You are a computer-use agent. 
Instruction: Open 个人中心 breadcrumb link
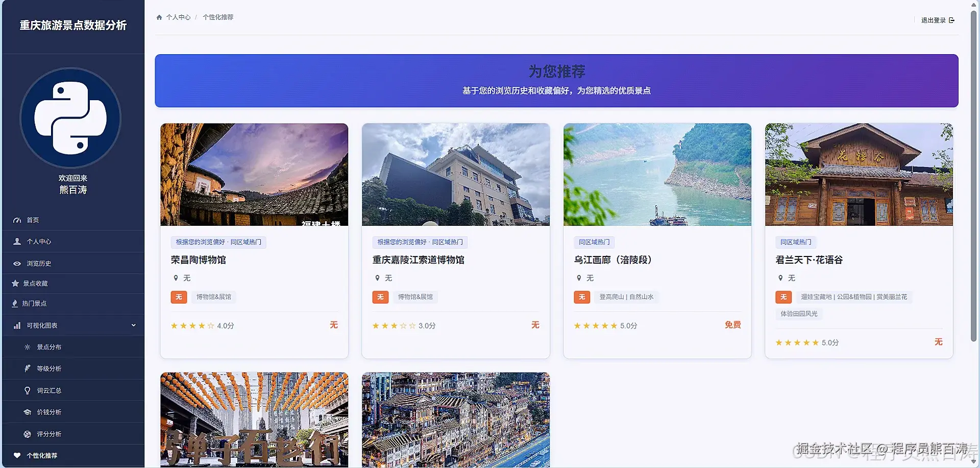click(x=178, y=17)
